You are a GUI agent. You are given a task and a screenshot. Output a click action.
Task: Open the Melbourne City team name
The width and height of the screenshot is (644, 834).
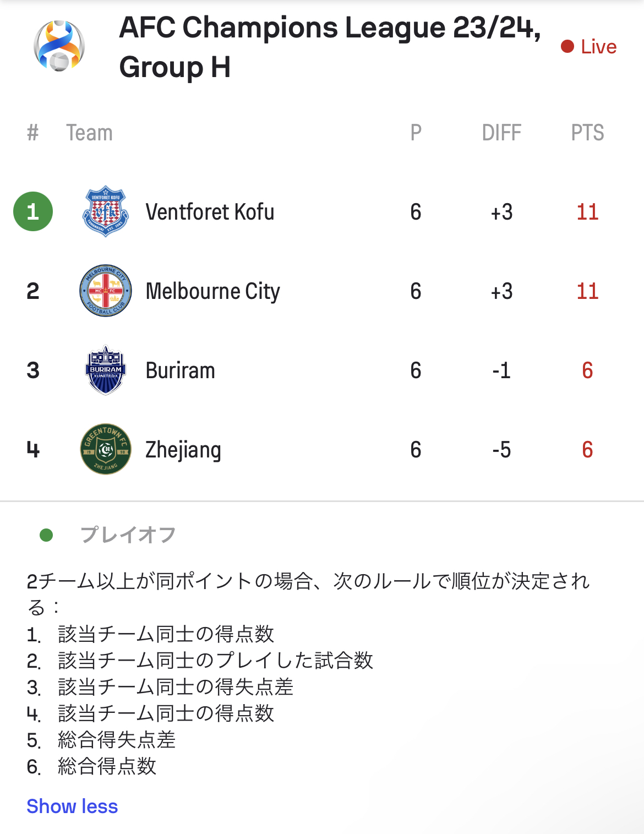212,291
